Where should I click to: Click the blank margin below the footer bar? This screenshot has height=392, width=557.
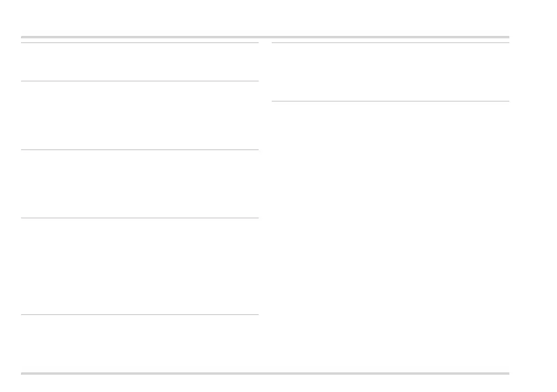265,384
